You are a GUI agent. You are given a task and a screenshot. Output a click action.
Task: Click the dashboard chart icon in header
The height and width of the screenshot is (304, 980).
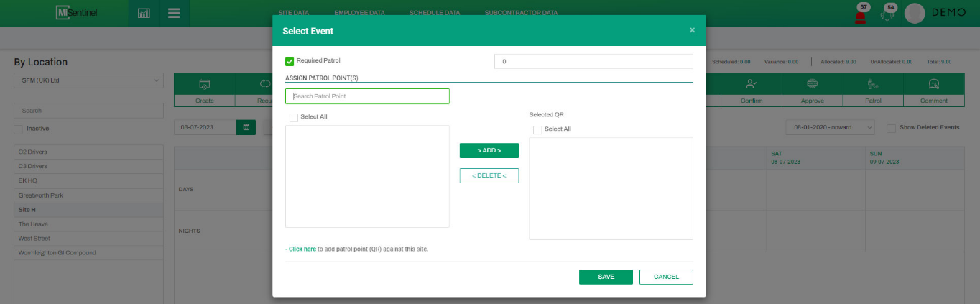(x=144, y=14)
